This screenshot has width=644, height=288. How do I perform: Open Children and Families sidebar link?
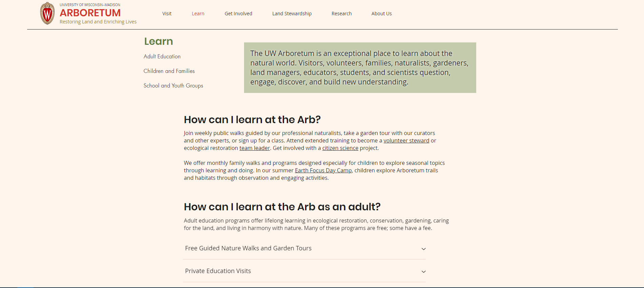point(169,71)
